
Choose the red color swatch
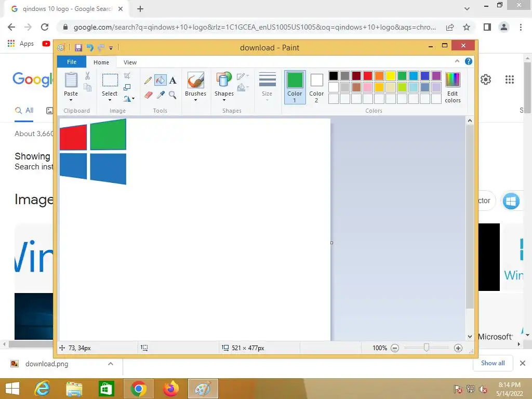click(x=367, y=76)
